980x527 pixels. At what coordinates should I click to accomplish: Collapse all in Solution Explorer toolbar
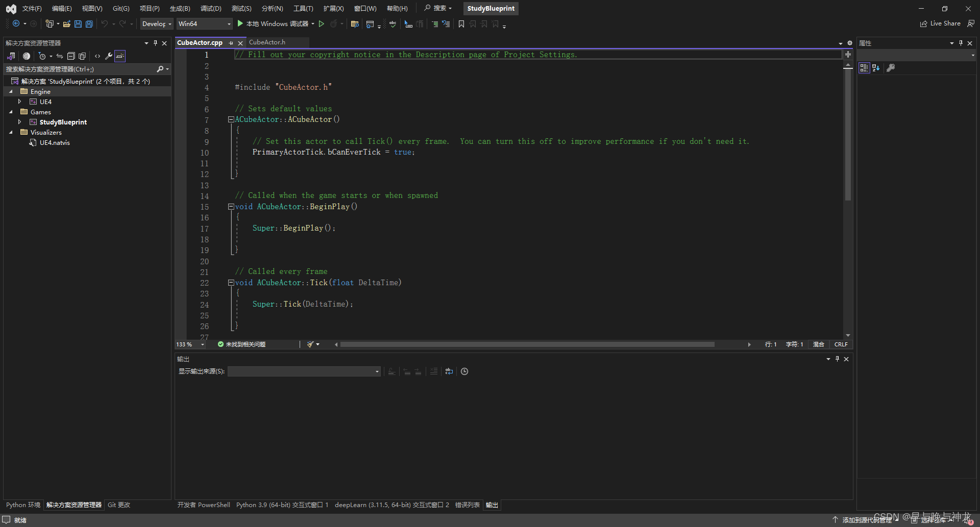point(71,56)
